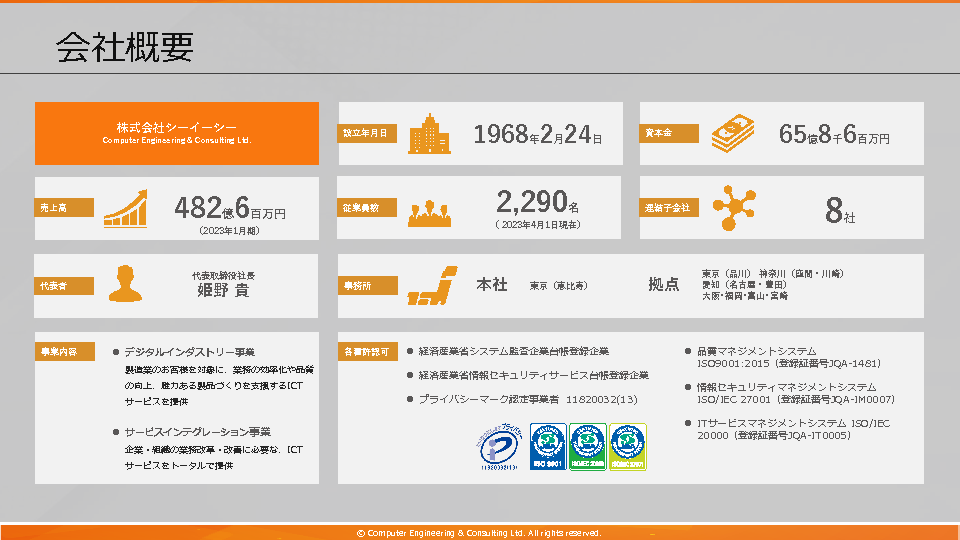Click the yellow-green JQA certification badge
The image size is (960, 540).
click(628, 447)
